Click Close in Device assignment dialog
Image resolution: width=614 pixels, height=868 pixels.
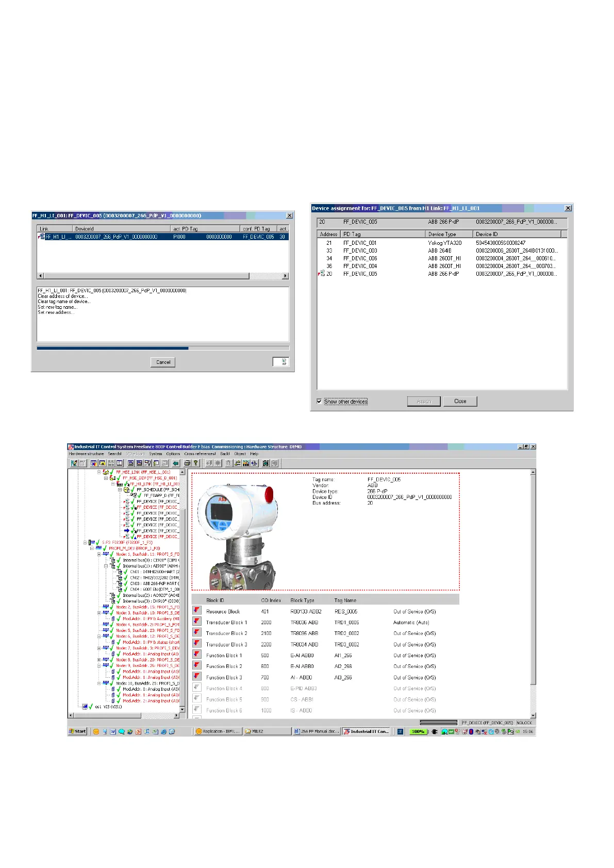tap(460, 401)
